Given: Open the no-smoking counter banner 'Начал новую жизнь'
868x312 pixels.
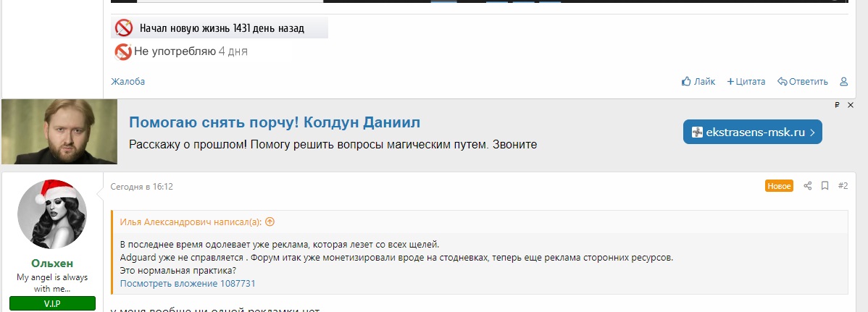Looking at the screenshot, I should click(220, 28).
